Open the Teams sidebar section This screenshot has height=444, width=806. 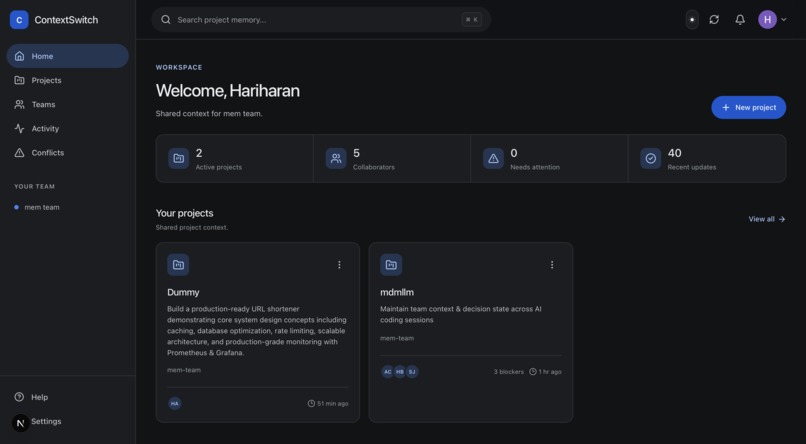pos(67,104)
